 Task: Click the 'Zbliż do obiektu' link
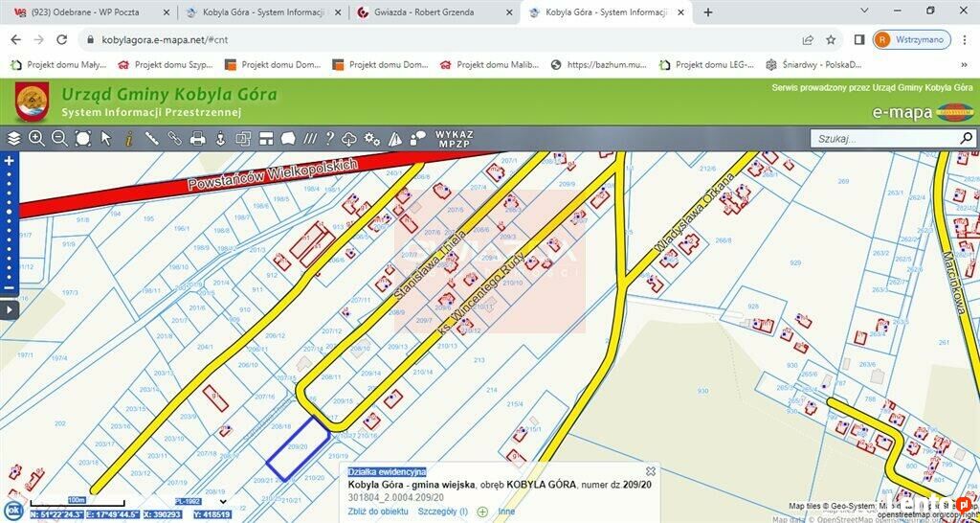click(x=377, y=512)
